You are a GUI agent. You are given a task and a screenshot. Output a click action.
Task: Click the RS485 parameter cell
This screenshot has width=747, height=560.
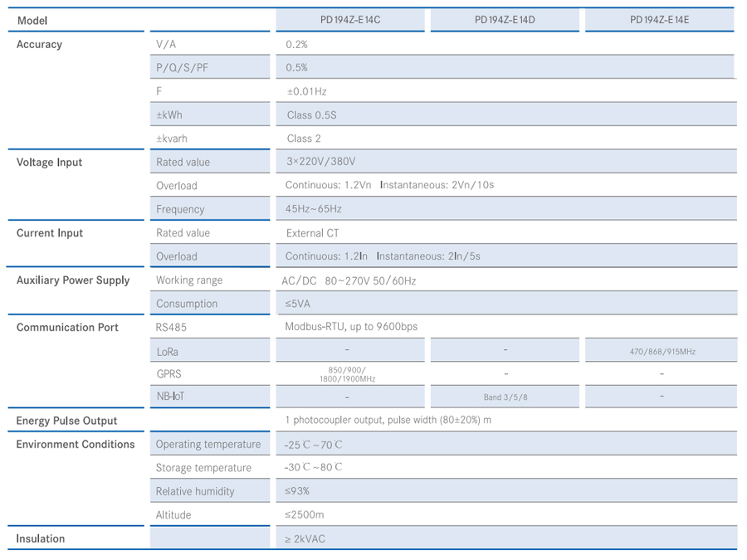[x=210, y=327]
